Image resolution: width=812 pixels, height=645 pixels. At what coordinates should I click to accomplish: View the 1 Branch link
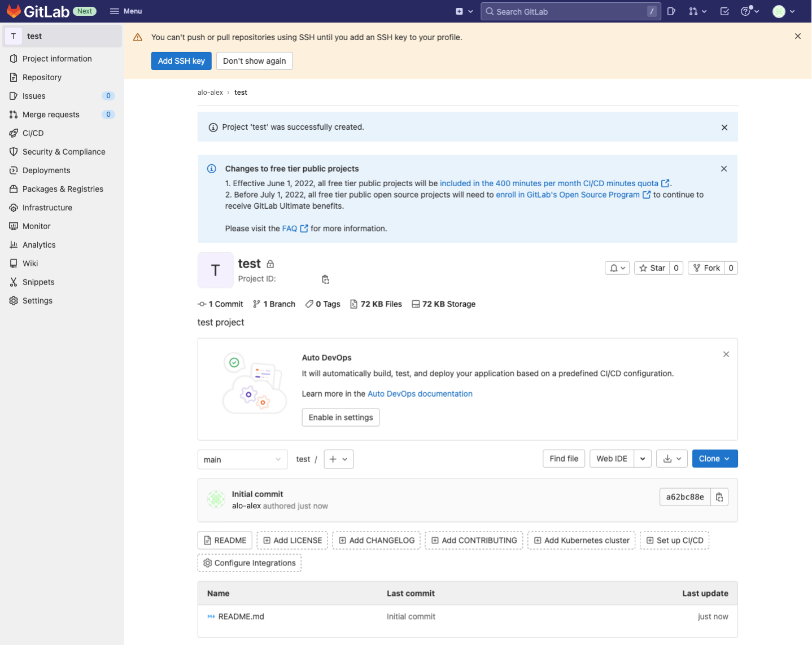[x=274, y=304]
